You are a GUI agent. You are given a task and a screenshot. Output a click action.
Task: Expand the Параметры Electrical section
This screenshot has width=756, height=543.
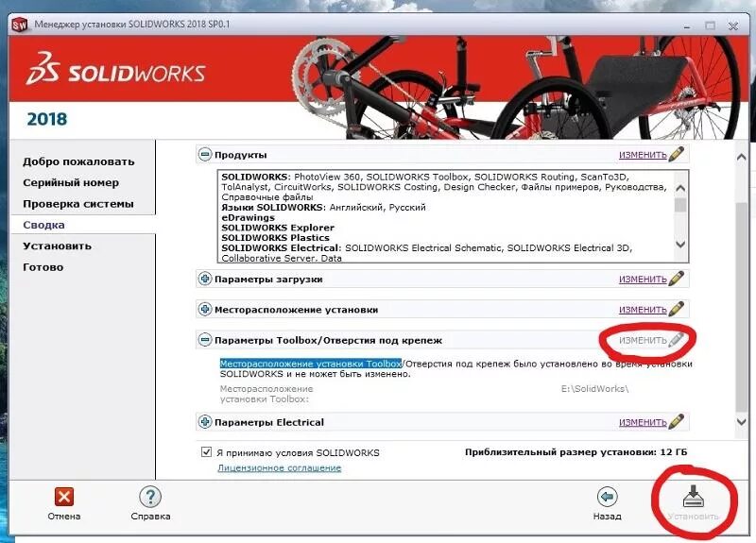tap(205, 422)
